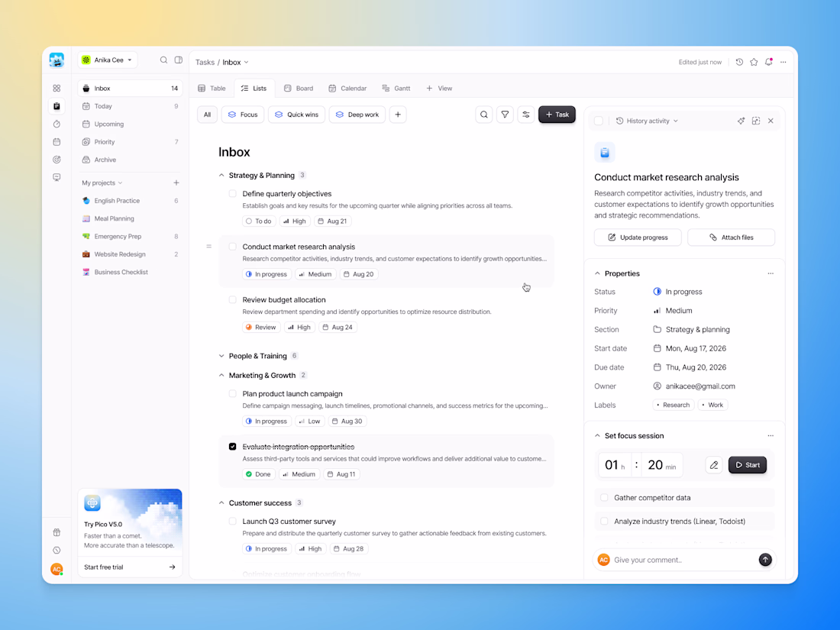Open display settings sliders icon
Viewport: 840px width, 630px height.
coord(526,115)
